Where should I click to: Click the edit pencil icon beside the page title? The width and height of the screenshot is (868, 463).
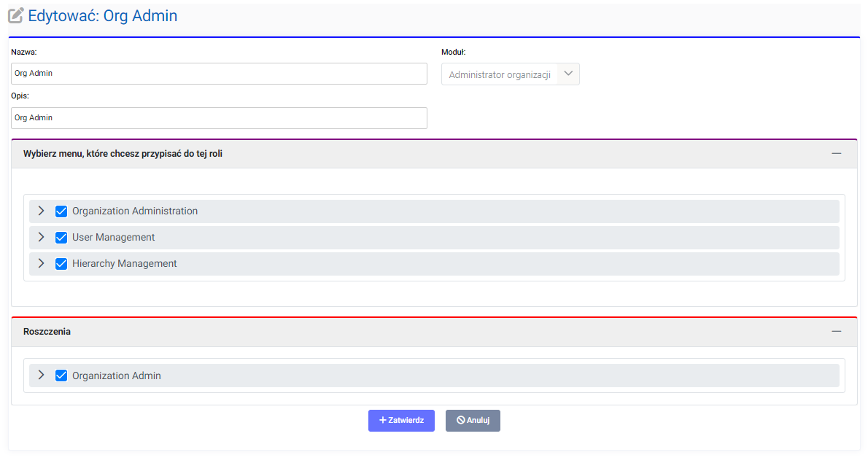click(x=16, y=15)
